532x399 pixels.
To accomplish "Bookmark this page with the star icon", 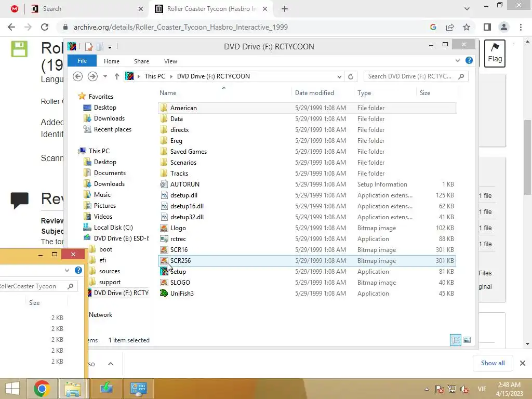I will coord(467,27).
